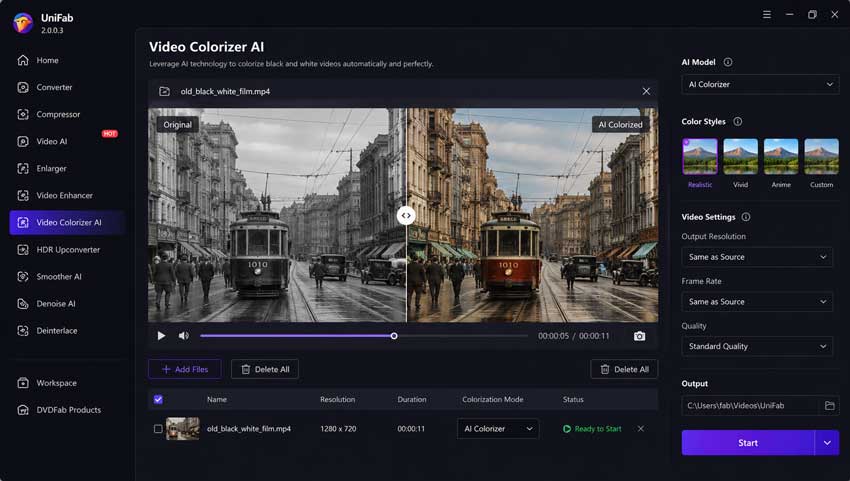Mute the preview volume
The width and height of the screenshot is (850, 481).
[x=184, y=336]
